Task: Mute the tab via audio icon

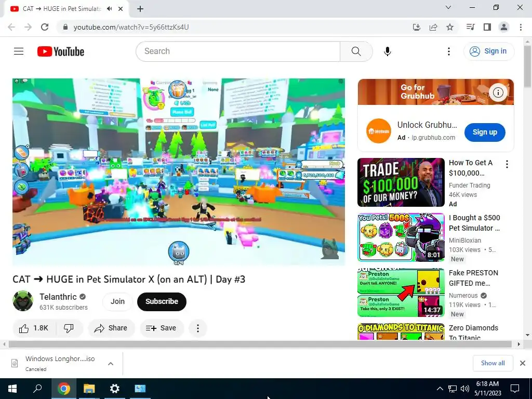Action: (x=109, y=9)
